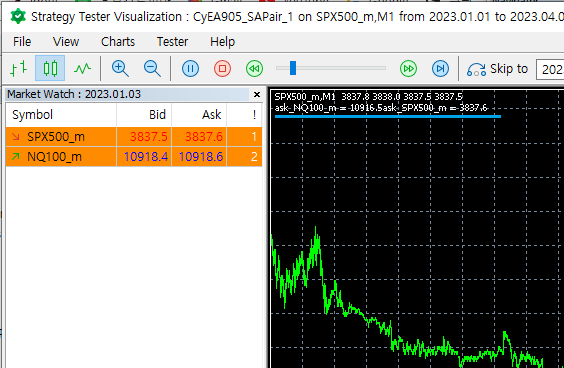Stop the strategy test

[222, 68]
